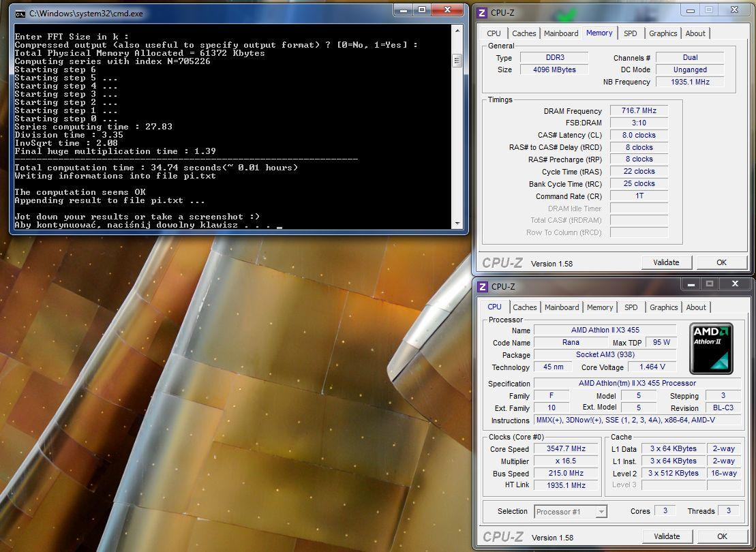Open the Processor #1 selection dropdown
756x552 pixels.
(601, 512)
